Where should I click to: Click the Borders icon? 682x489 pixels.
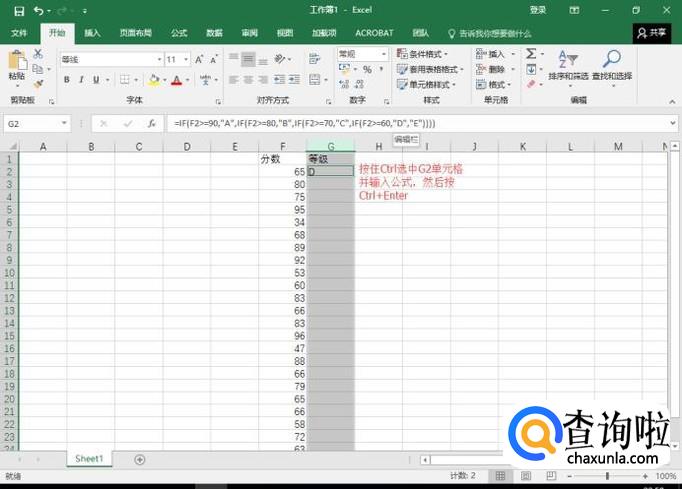125,80
